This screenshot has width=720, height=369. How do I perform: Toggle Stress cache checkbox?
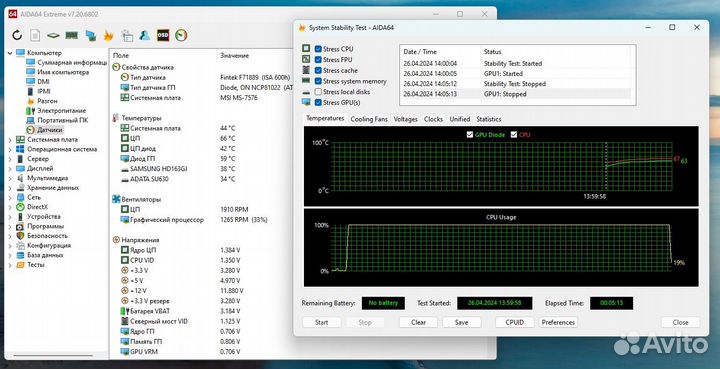318,71
